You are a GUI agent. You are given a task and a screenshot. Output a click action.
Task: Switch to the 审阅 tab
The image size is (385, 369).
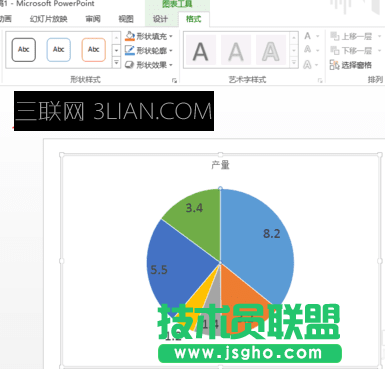93,19
